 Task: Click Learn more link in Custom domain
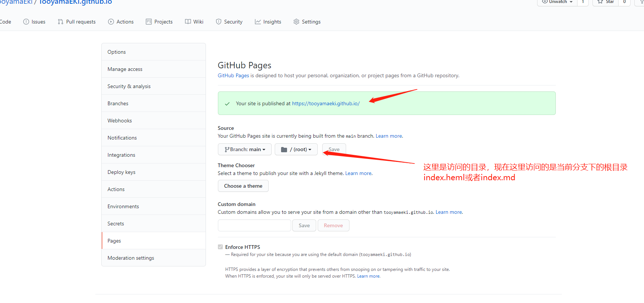pyautogui.click(x=449, y=212)
